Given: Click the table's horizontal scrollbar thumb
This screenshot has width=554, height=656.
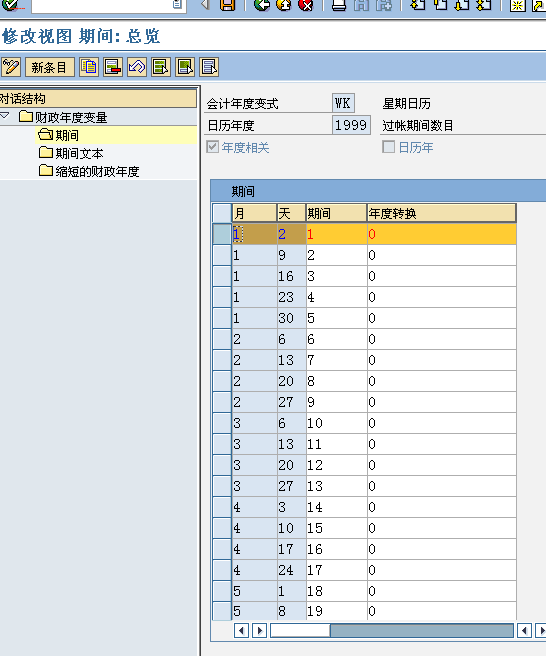Looking at the screenshot, I should pyautogui.click(x=300, y=630).
